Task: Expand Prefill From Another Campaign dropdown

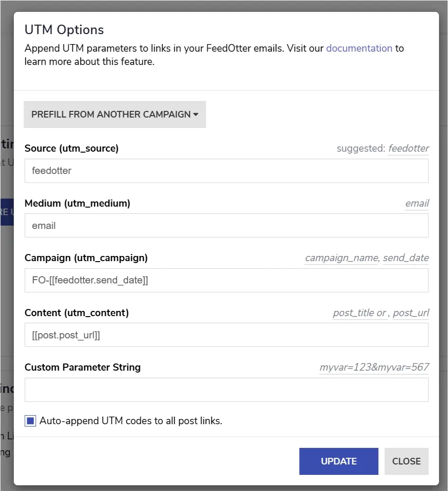Action: tap(115, 114)
